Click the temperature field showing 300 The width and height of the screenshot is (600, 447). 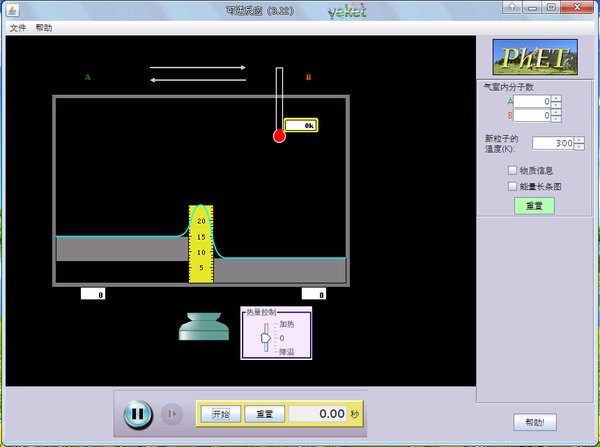pyautogui.click(x=553, y=143)
